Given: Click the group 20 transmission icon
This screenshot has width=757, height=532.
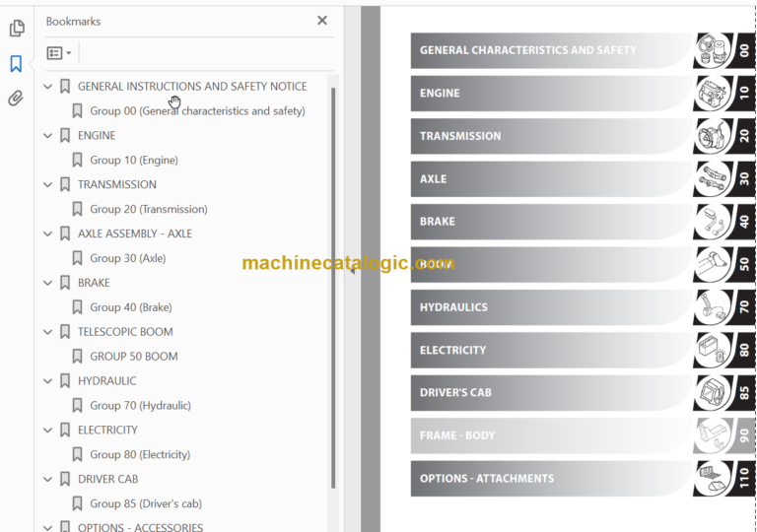Looking at the screenshot, I should point(713,136).
